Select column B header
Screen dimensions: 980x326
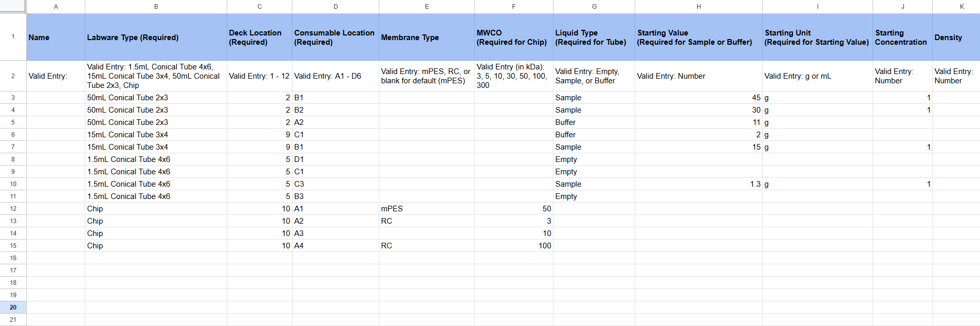156,7
